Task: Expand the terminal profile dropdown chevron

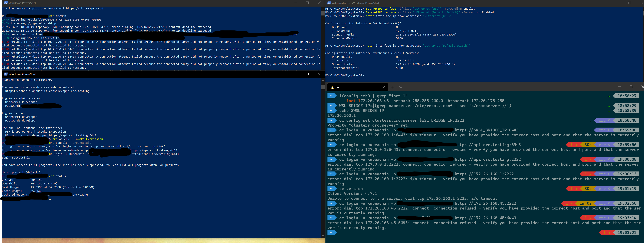Action: point(401,87)
